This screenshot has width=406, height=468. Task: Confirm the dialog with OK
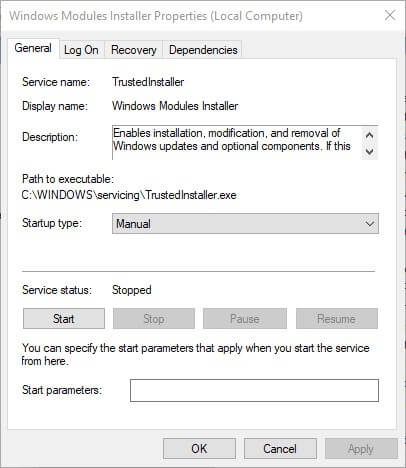pyautogui.click(x=199, y=449)
